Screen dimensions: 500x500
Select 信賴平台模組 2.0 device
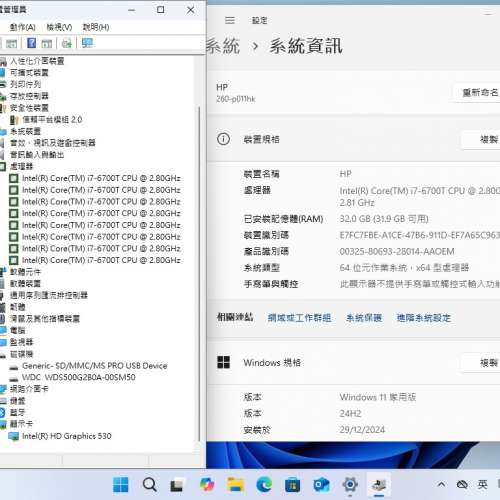click(52, 119)
